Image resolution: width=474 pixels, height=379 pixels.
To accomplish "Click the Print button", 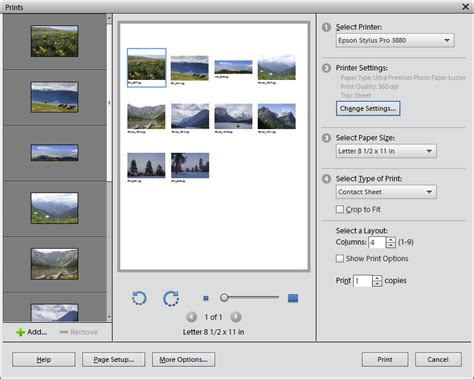I will click(x=385, y=359).
